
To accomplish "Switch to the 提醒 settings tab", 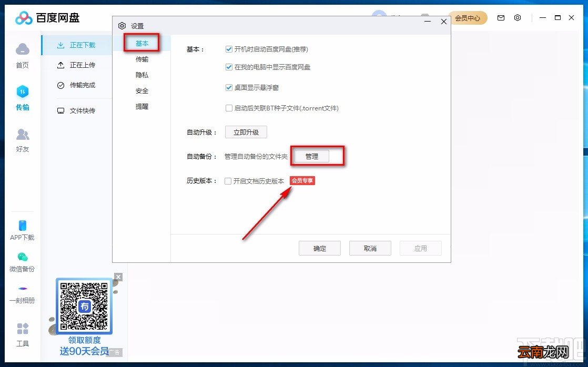I will 142,106.
